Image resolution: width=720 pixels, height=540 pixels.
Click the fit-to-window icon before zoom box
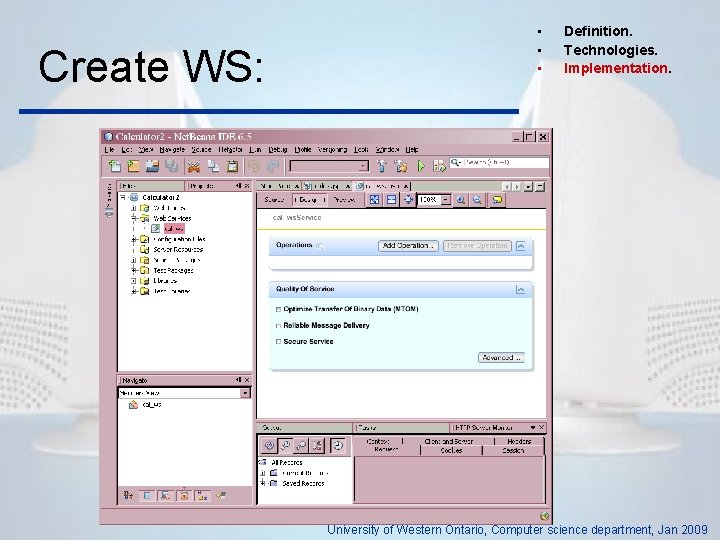[x=408, y=200]
